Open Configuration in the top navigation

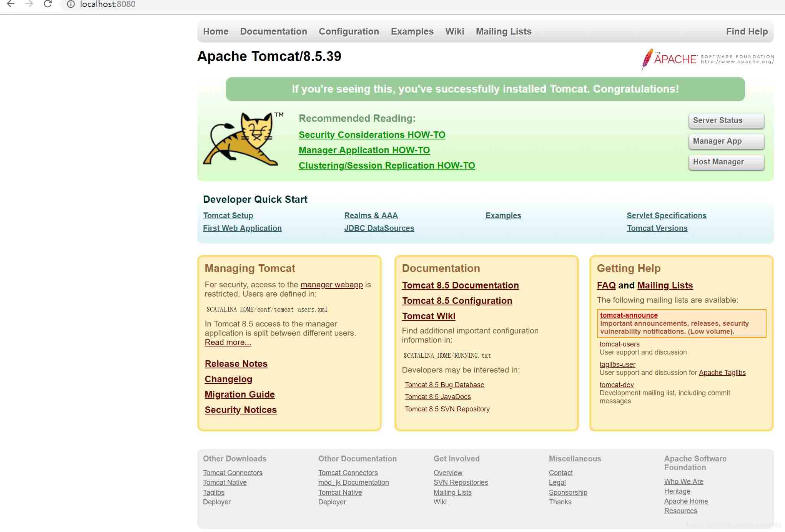349,31
